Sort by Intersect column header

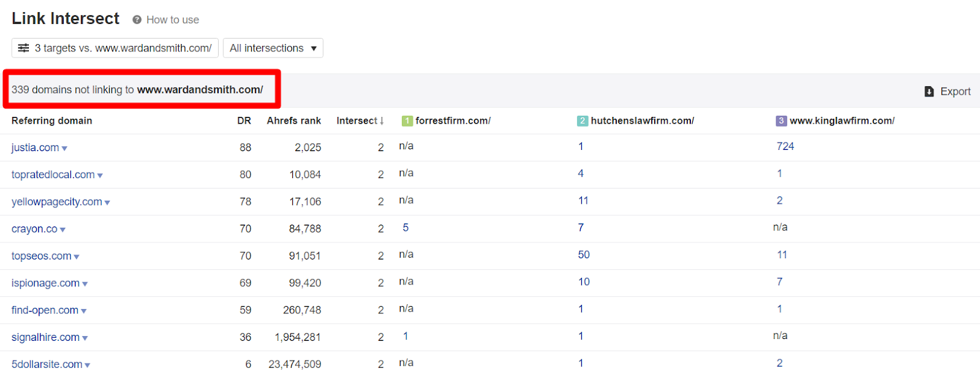pos(357,121)
